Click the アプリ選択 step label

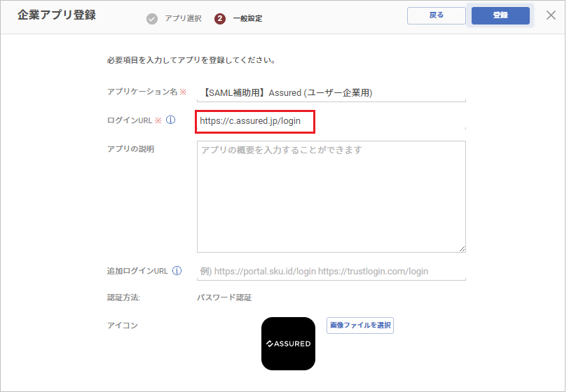pos(183,18)
